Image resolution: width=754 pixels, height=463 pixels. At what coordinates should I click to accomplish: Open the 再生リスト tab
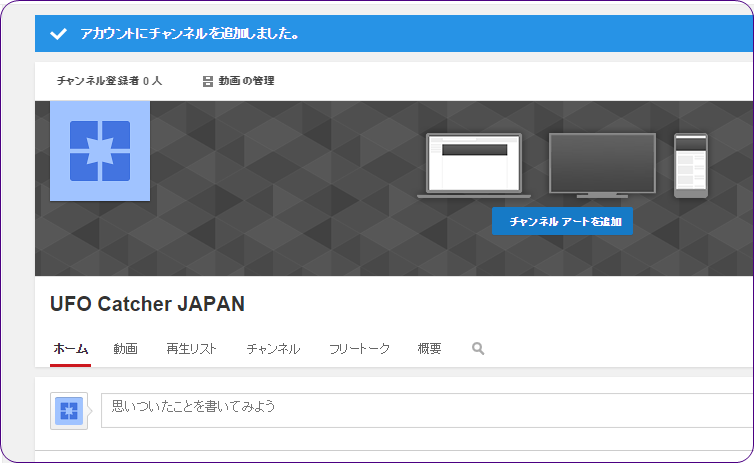point(191,349)
